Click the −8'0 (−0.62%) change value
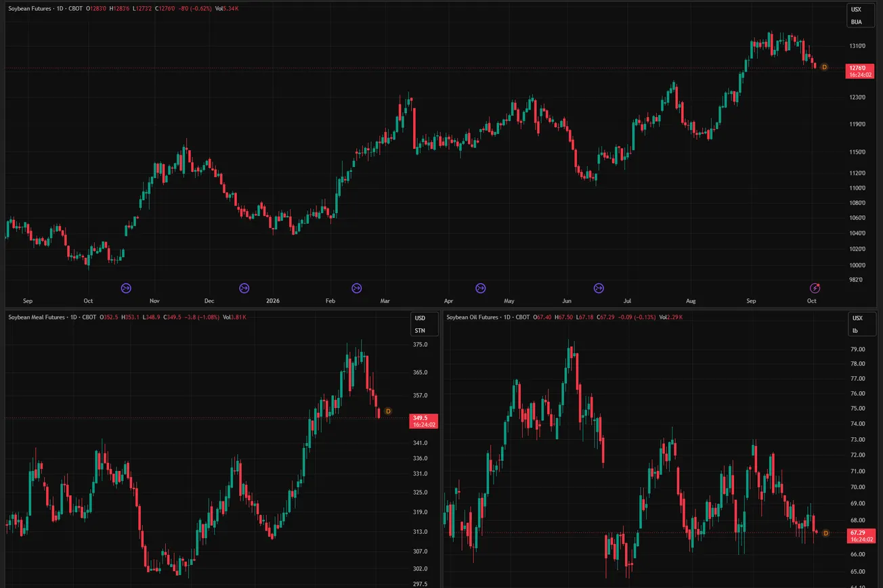This screenshot has height=588, width=883. click(194, 8)
